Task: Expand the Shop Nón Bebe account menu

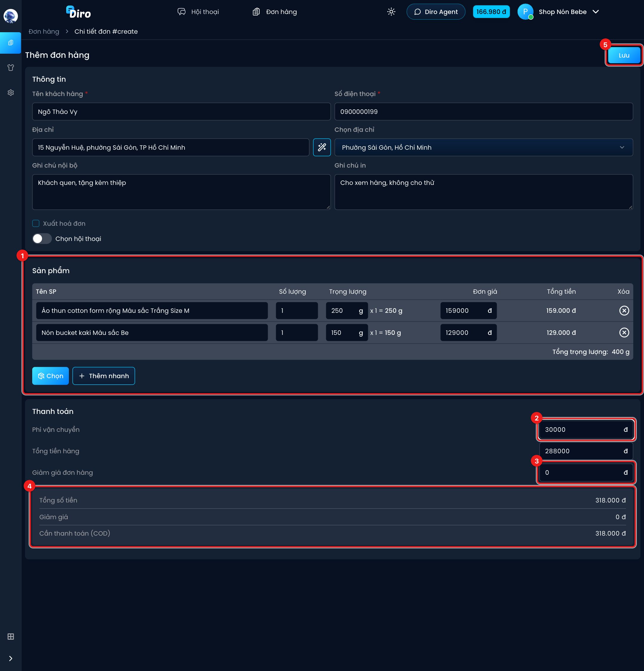Action: (x=595, y=12)
